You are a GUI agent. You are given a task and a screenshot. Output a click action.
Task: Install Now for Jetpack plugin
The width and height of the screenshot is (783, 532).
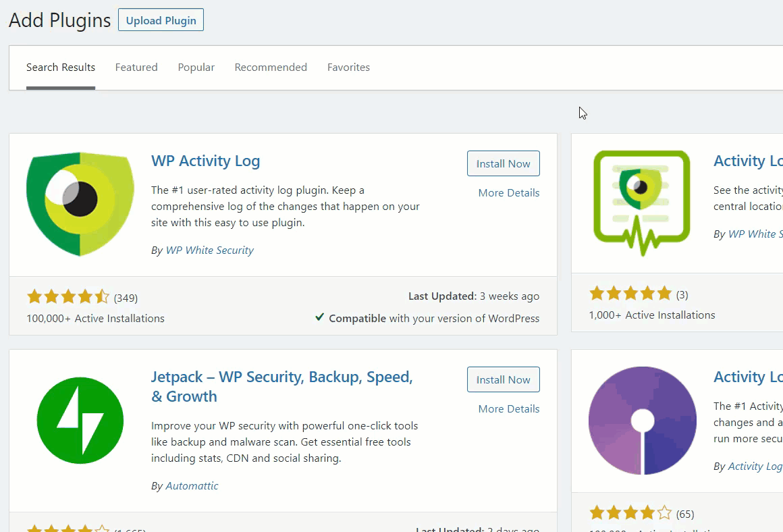click(x=504, y=379)
